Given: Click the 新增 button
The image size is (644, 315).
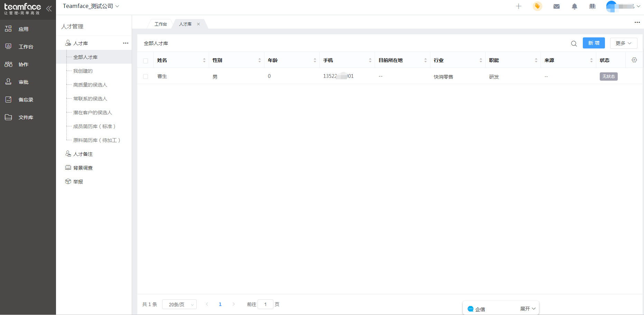Looking at the screenshot, I should point(594,43).
